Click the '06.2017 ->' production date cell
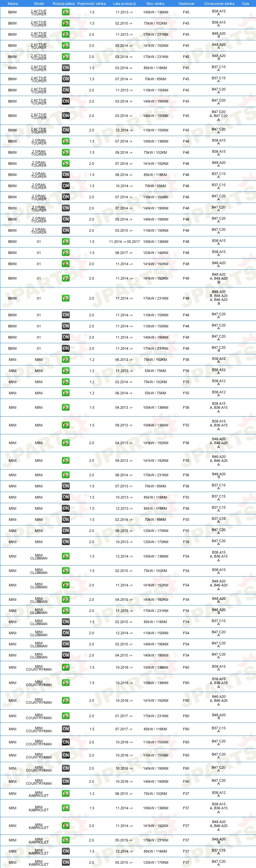This screenshot has width=256, height=868. (124, 253)
